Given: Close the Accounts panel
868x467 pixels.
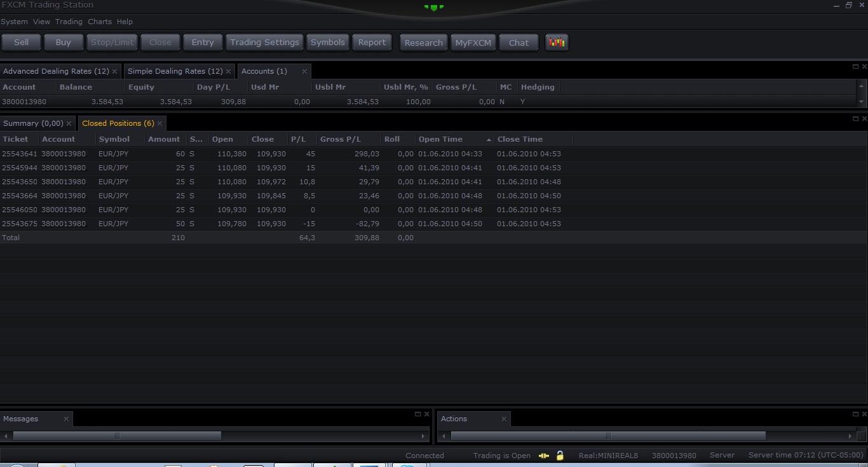Looking at the screenshot, I should (x=864, y=66).
